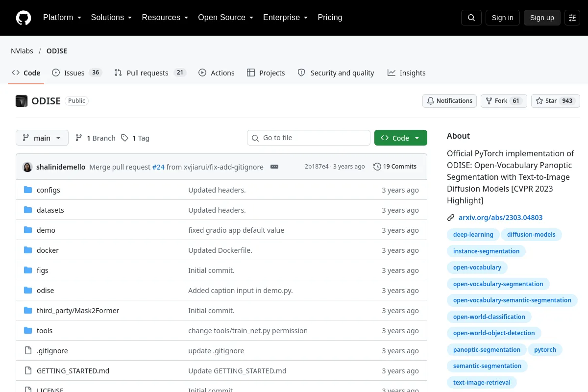Click the Notifications button
Screen dimensions: 588x392
(x=450, y=101)
